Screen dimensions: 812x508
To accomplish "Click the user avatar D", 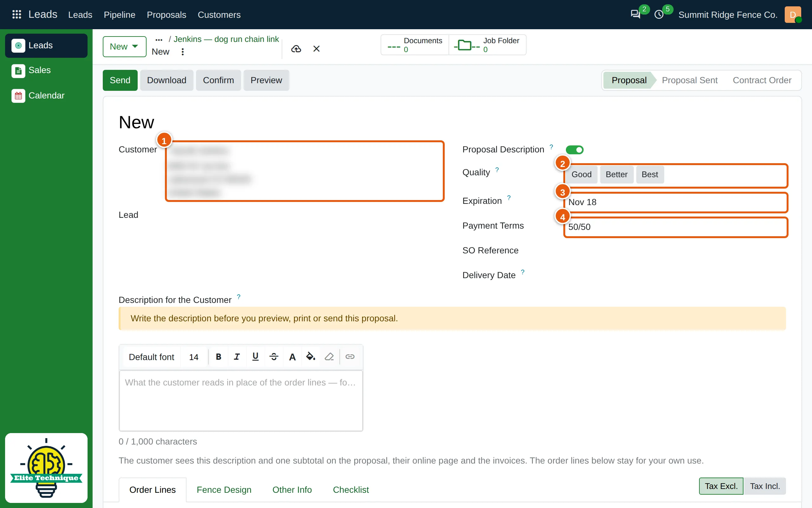I will [x=793, y=15].
